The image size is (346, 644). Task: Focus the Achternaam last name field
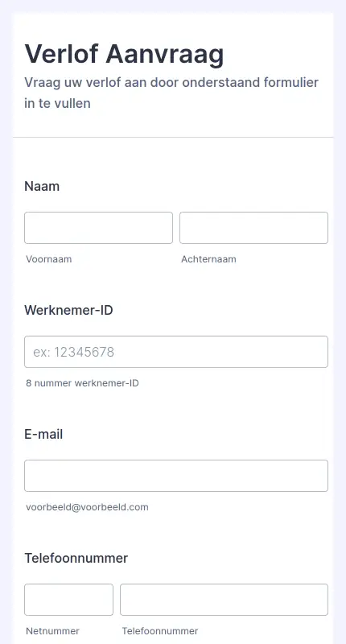[x=253, y=228]
